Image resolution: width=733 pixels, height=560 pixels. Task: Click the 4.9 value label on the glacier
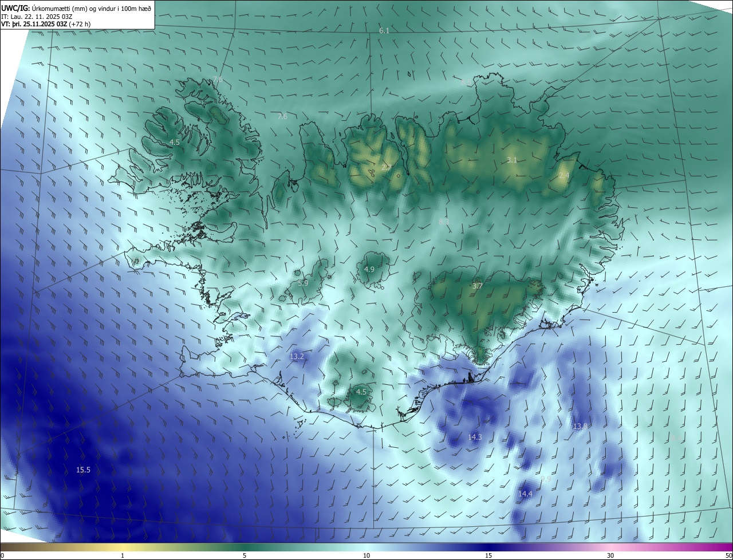pos(369,269)
